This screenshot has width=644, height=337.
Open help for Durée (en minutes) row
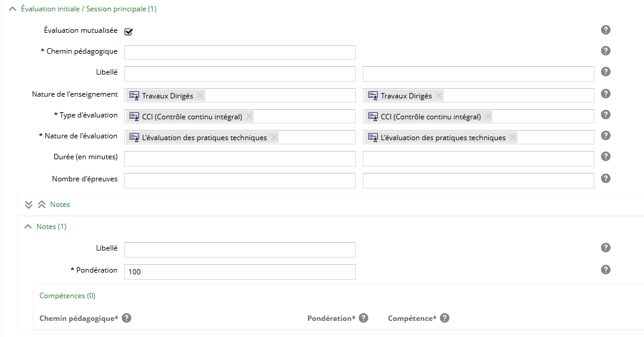606,157
